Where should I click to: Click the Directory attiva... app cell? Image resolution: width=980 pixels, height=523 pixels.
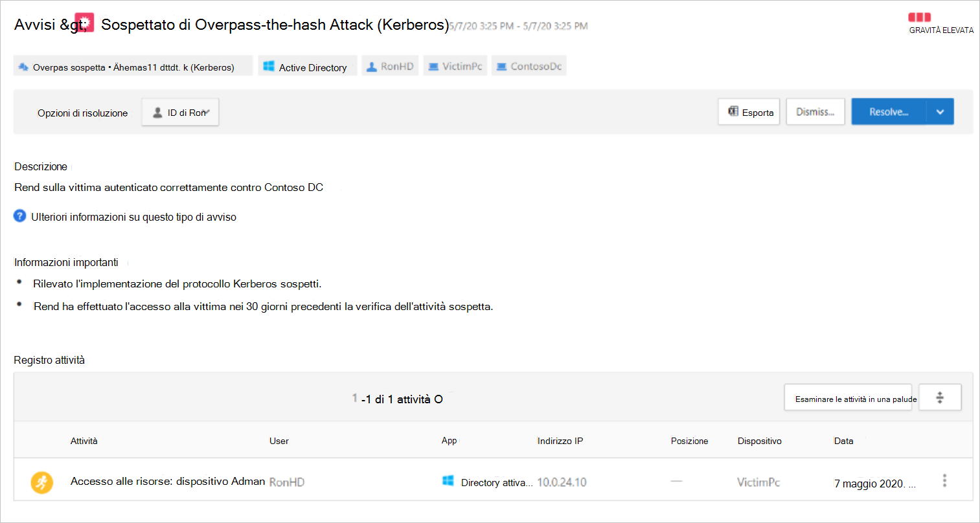497,482
